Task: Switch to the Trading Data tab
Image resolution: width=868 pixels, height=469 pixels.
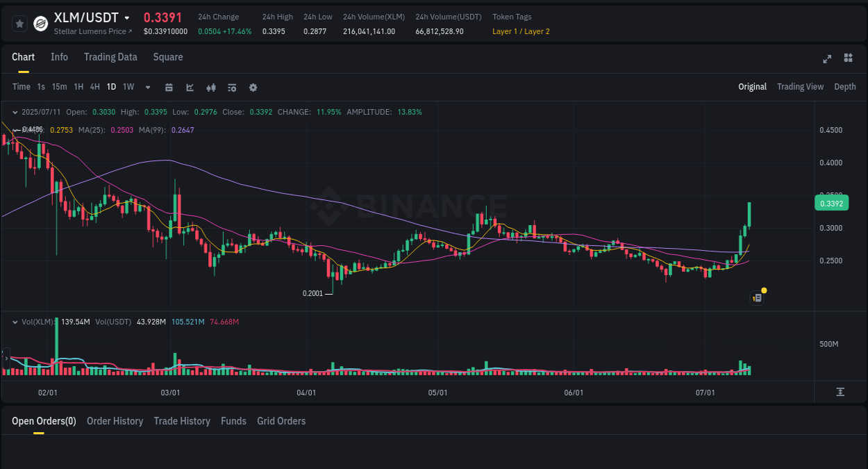Action: click(110, 57)
